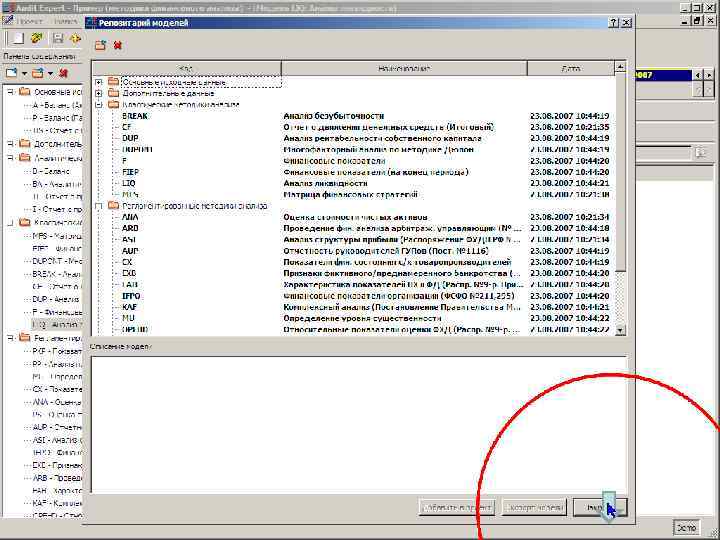Click the Выход button
Viewport: 720px width, 540px height.
pos(600,507)
